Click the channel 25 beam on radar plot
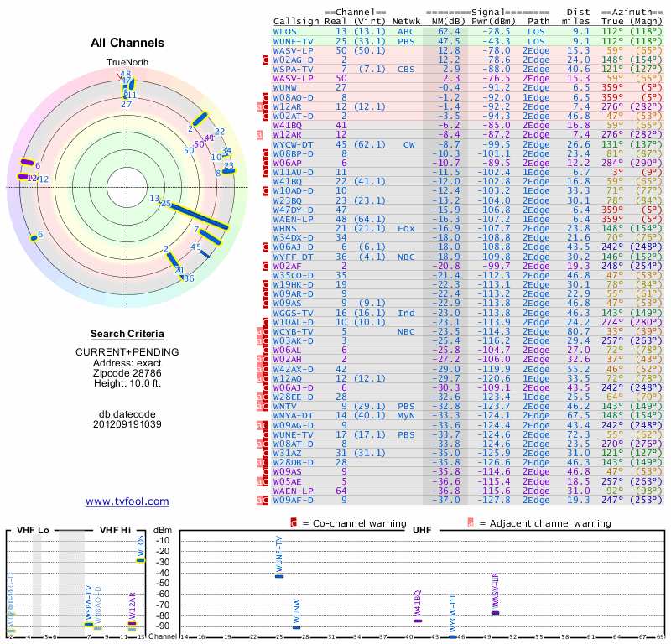This screenshot has width=671, height=644. tap(199, 214)
